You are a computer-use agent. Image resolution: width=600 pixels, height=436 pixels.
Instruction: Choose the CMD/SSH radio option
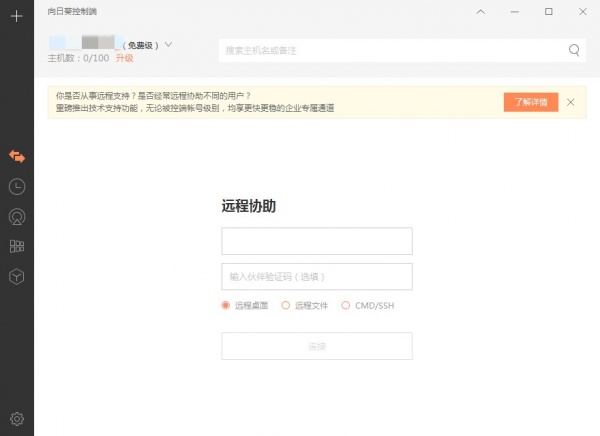pos(346,305)
